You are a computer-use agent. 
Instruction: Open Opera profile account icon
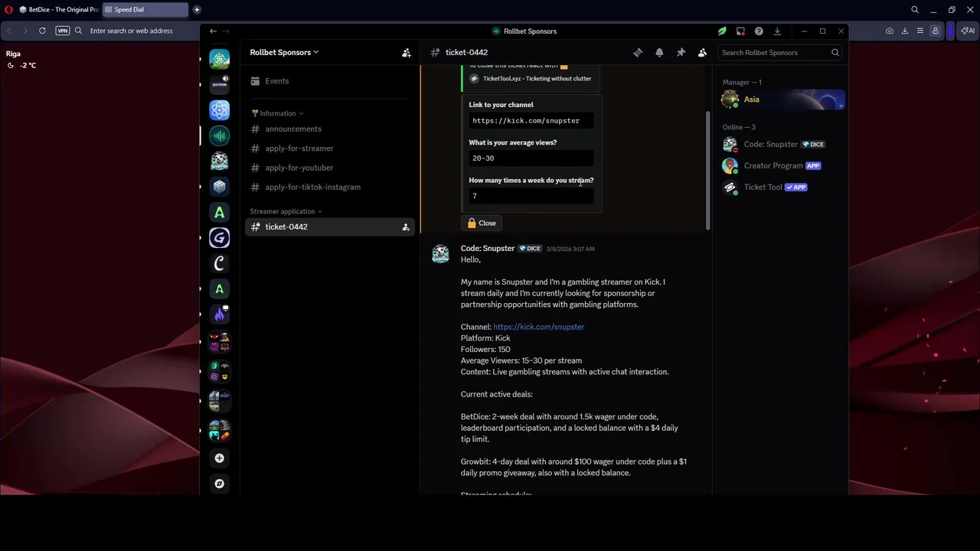pyautogui.click(x=936, y=31)
